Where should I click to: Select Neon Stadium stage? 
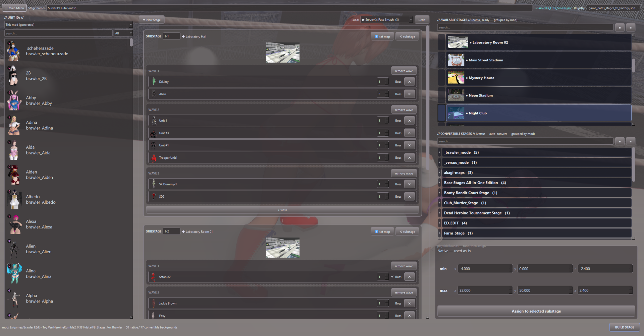[x=539, y=95]
